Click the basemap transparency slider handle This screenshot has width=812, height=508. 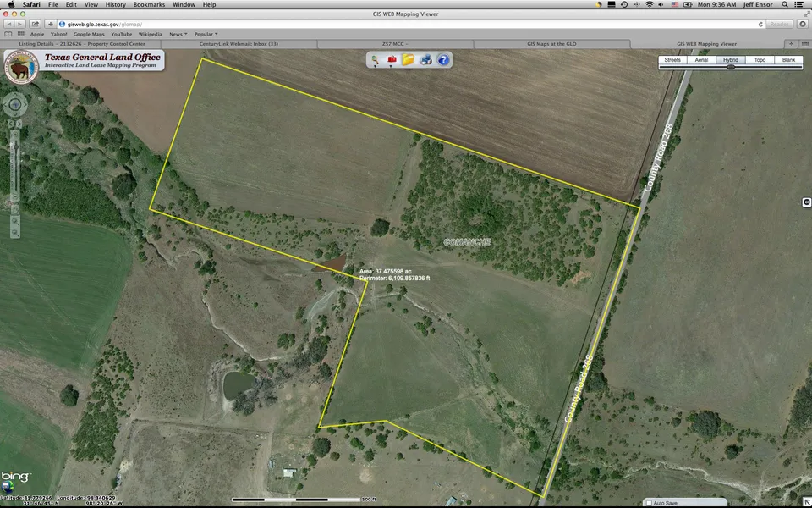coord(731,67)
